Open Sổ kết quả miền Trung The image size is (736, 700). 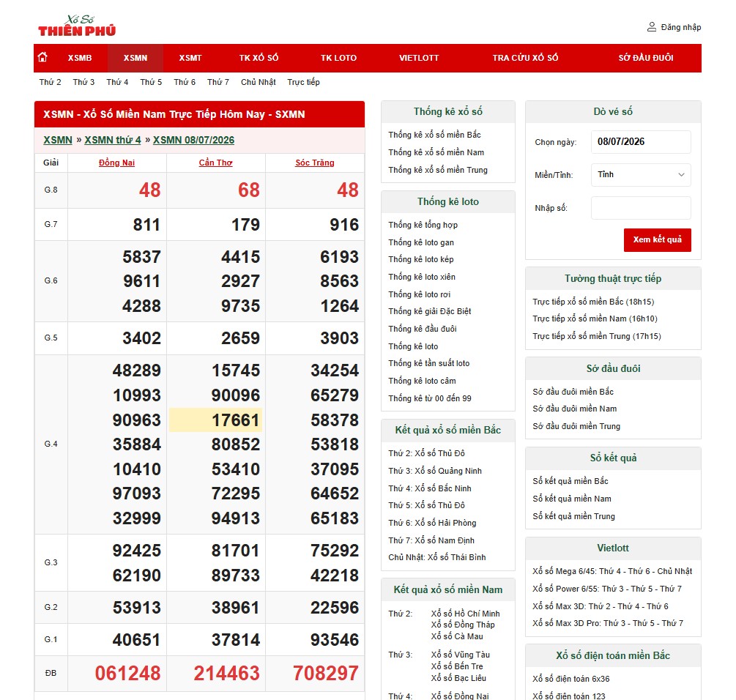pyautogui.click(x=573, y=516)
